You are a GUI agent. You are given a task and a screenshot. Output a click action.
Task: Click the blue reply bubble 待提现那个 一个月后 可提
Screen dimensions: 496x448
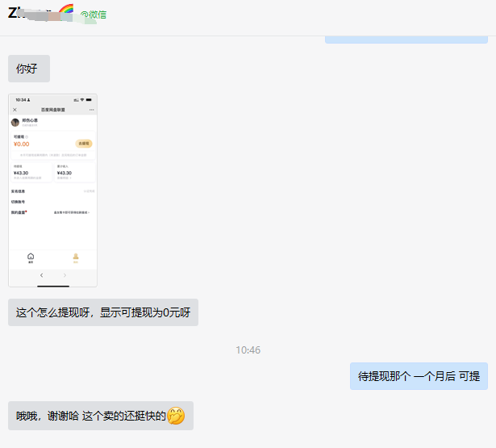[419, 376]
